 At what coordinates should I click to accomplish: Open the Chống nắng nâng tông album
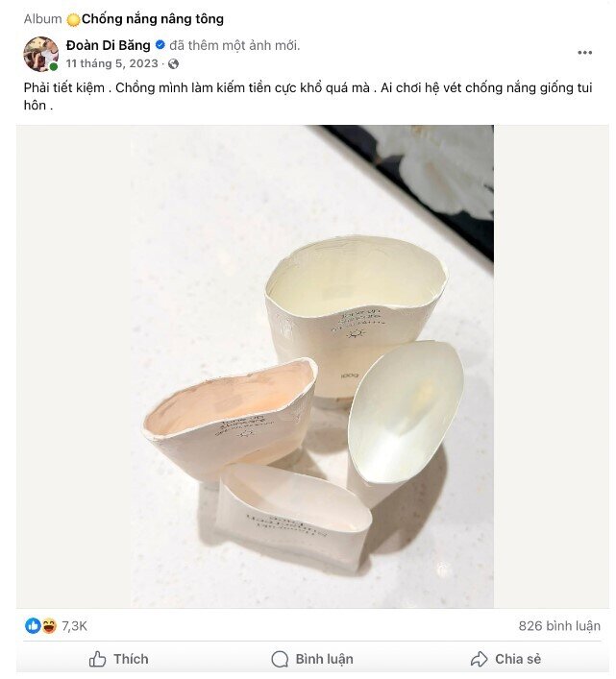pyautogui.click(x=153, y=18)
